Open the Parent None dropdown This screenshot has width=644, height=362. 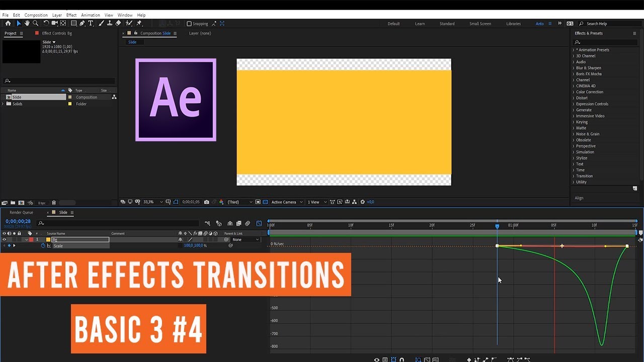[245, 240]
